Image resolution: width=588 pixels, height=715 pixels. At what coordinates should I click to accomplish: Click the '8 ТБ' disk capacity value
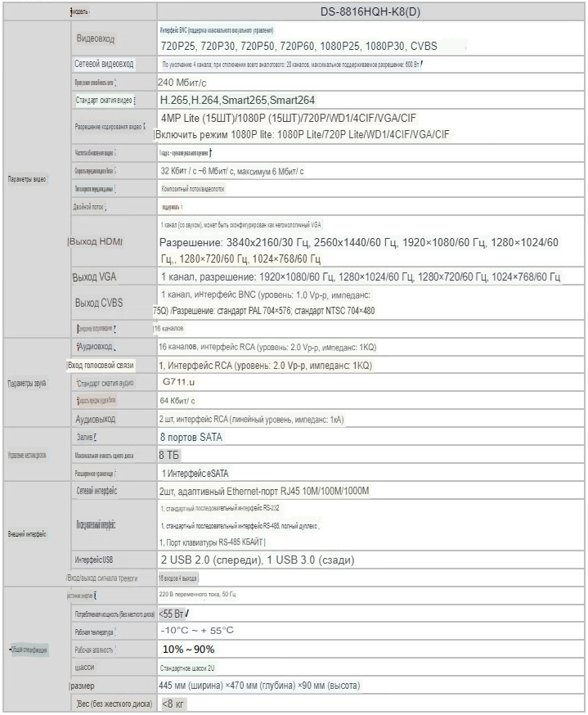169,455
